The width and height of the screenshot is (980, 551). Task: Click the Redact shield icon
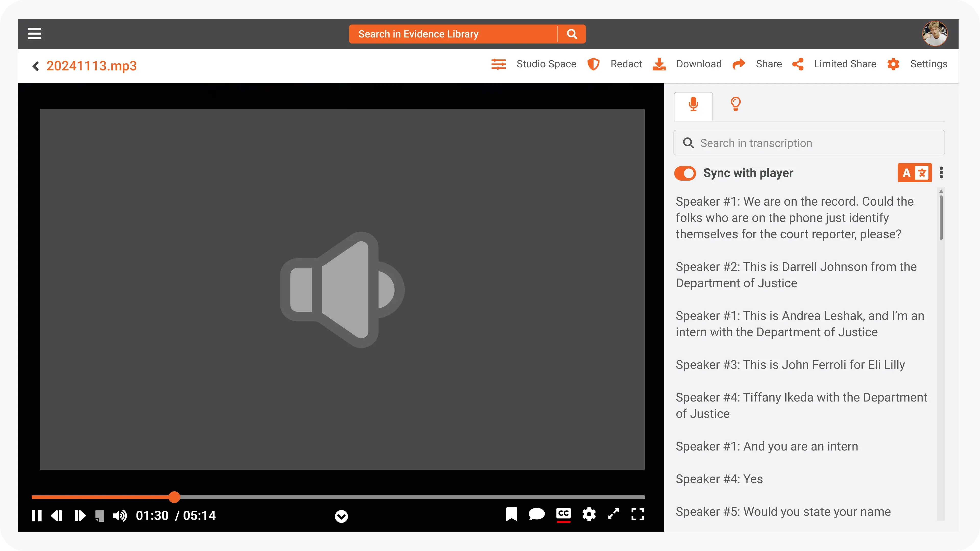(593, 64)
